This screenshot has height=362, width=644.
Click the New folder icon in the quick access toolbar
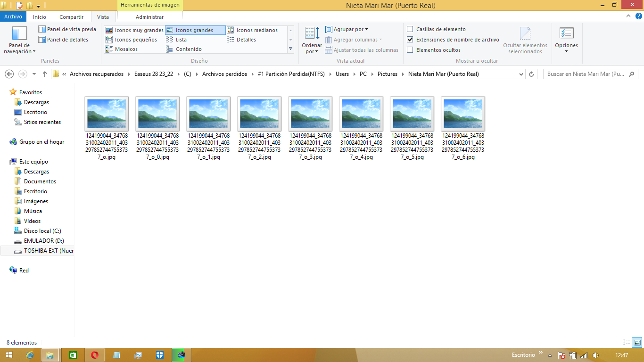point(29,6)
